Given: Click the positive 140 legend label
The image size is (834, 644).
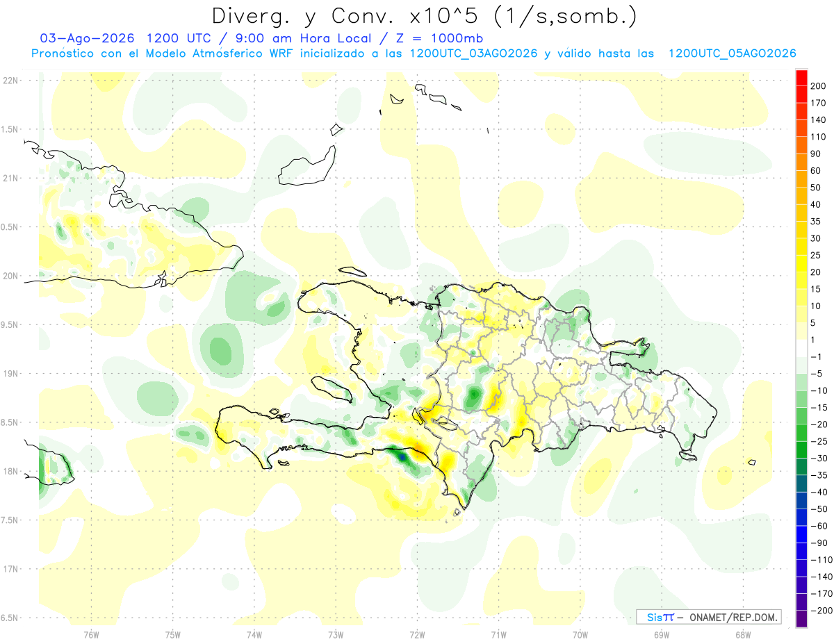Looking at the screenshot, I should point(818,119).
